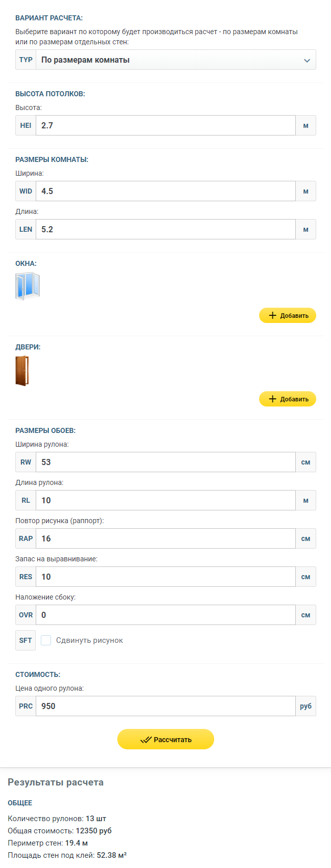Focus the ceiling height input field
The width and height of the screenshot is (331, 868).
[165, 125]
